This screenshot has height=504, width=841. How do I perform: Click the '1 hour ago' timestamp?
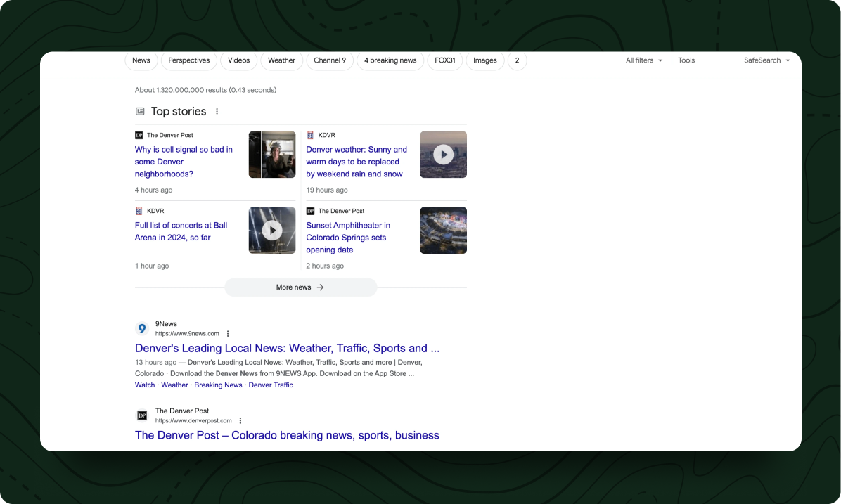152,266
